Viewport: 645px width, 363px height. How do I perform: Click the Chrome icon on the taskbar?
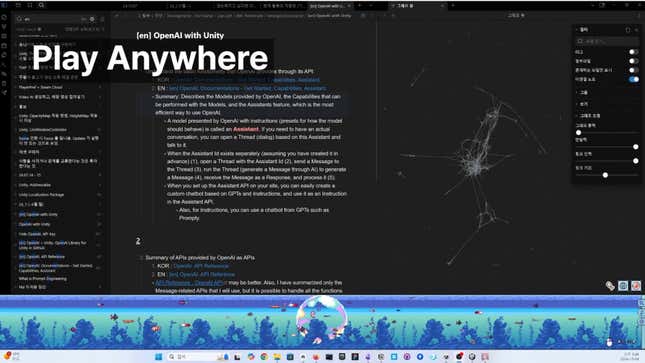(x=264, y=356)
